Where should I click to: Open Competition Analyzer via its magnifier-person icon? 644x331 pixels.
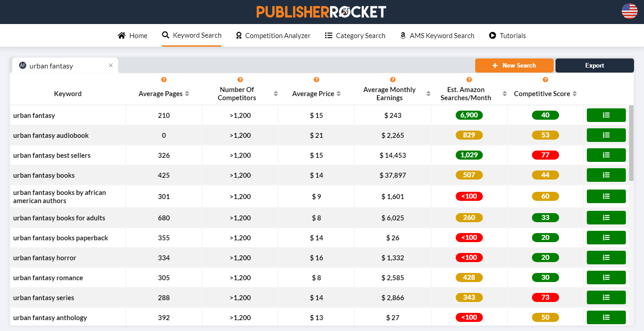click(x=239, y=35)
